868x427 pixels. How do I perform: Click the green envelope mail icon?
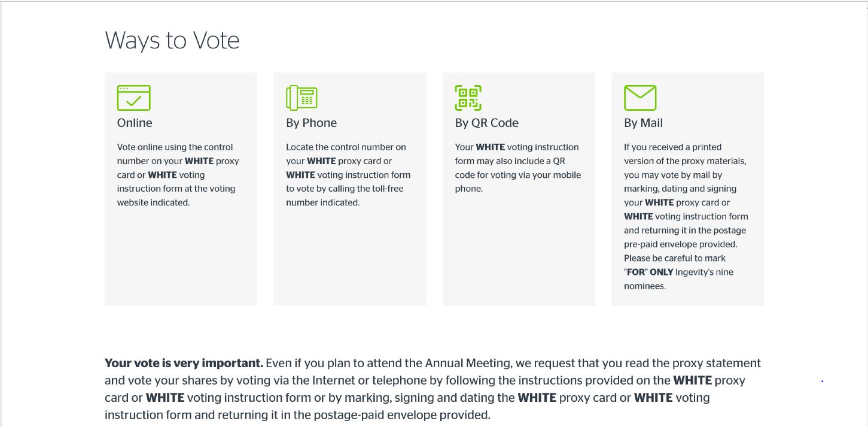[x=640, y=98]
